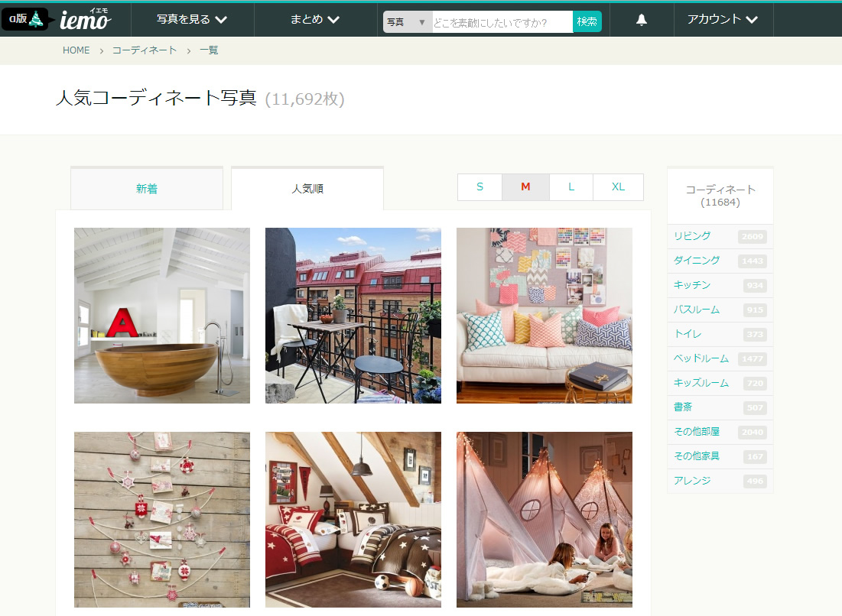The width and height of the screenshot is (842, 616).
Task: Click the コーディネート (11684) sidebar header
Action: pyautogui.click(x=720, y=196)
